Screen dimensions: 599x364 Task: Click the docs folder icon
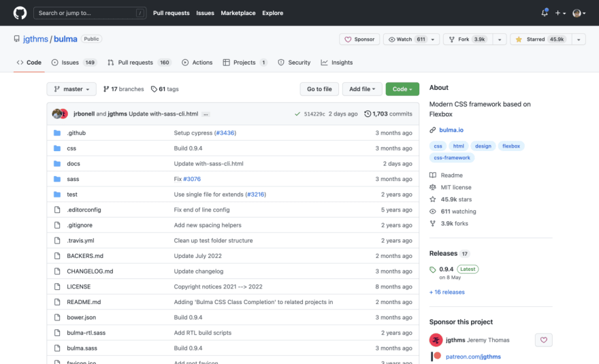[57, 163]
